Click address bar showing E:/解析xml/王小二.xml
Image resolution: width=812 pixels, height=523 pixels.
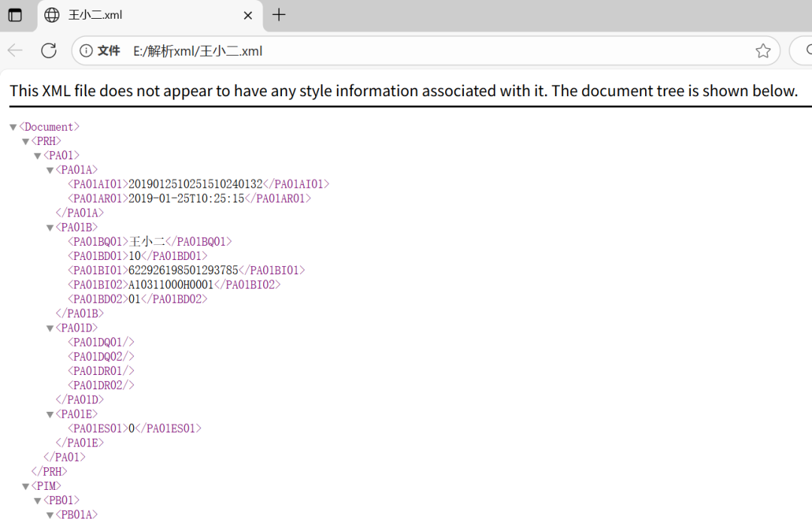click(426, 51)
